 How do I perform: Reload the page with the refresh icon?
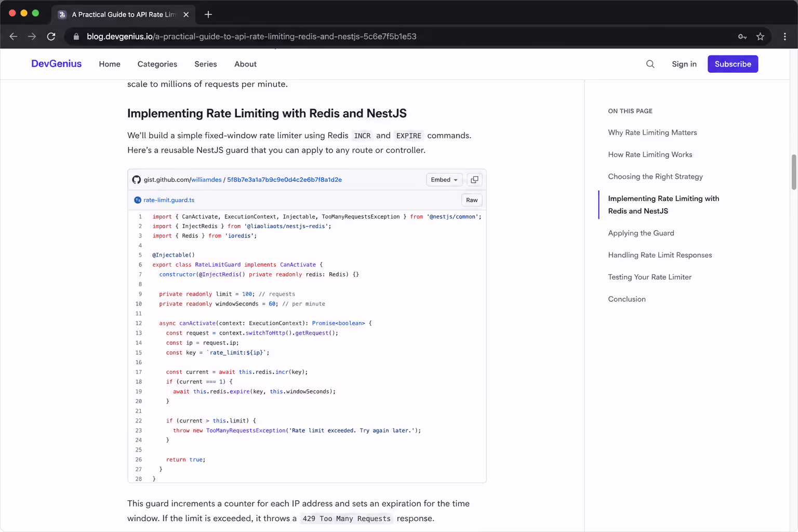pyautogui.click(x=51, y=36)
